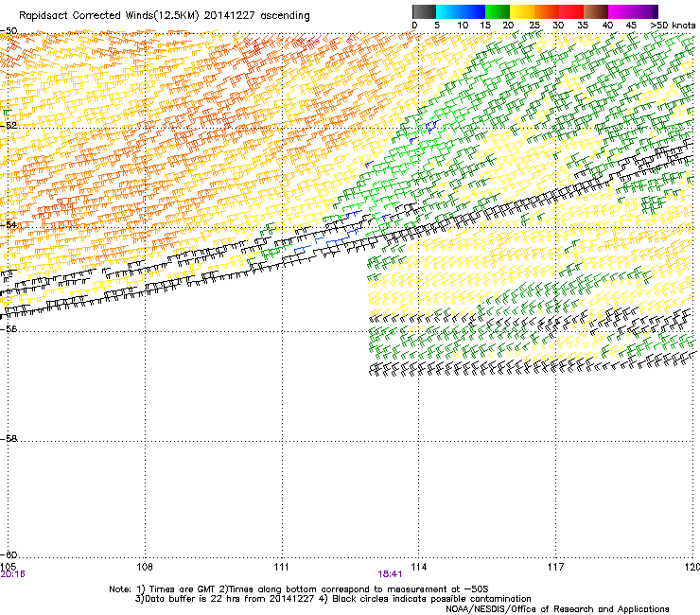Click the '>50 knots' legend label
The height and width of the screenshot is (615, 700).
(673, 25)
